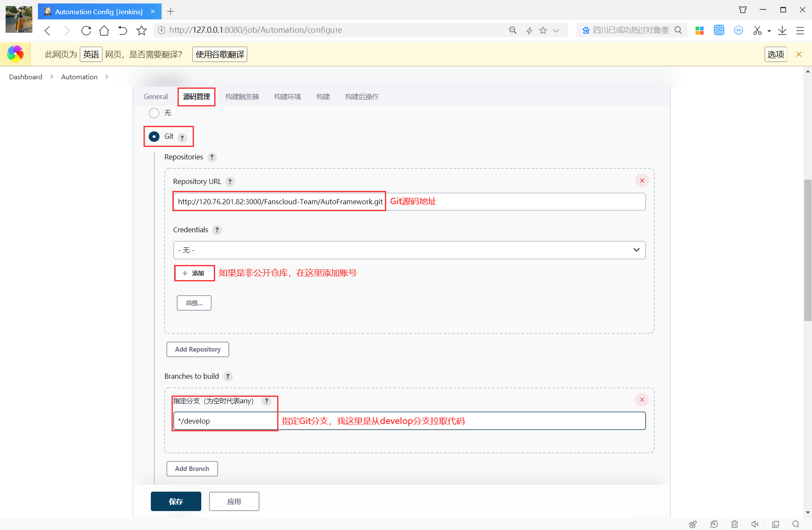Open the blue app grid extension icon
The width and height of the screenshot is (812, 530).
click(x=719, y=30)
